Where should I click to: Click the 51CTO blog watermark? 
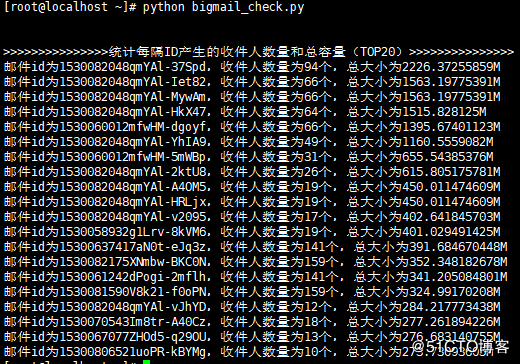(x=460, y=347)
